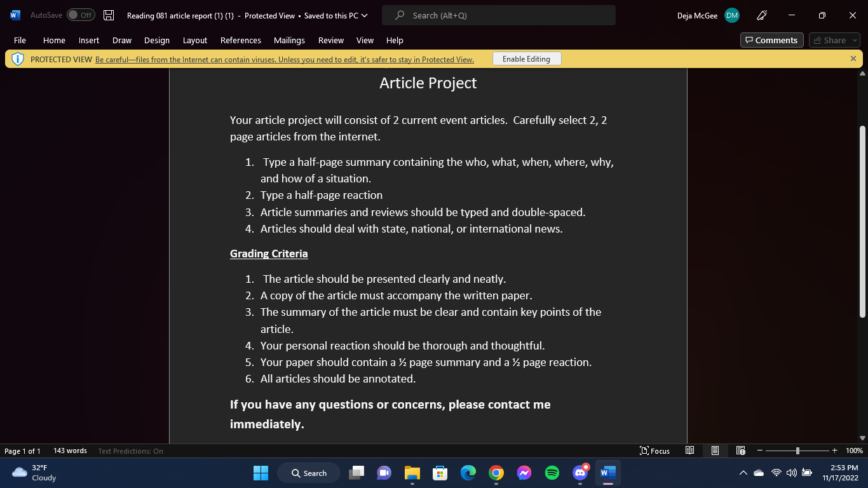Open the View tab

(x=365, y=40)
